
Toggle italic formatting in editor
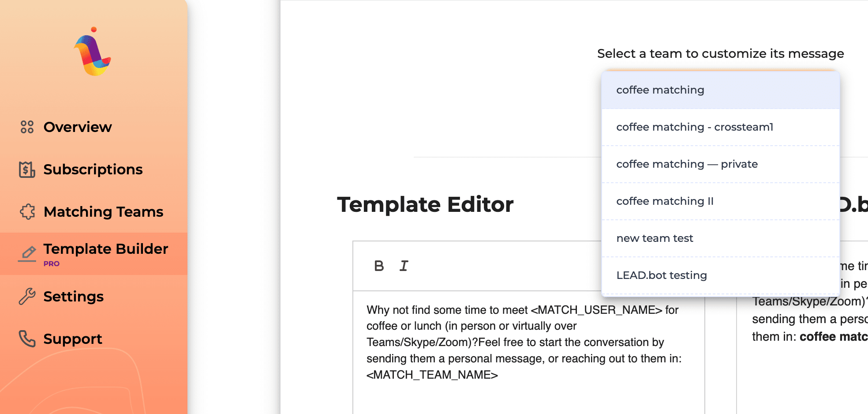tap(404, 266)
